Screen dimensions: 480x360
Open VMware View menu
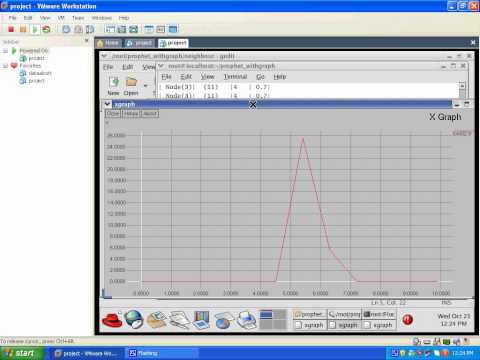coord(45,18)
